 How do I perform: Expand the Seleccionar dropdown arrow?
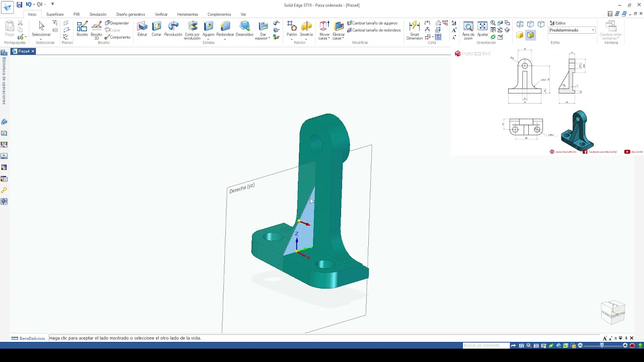coord(41,39)
